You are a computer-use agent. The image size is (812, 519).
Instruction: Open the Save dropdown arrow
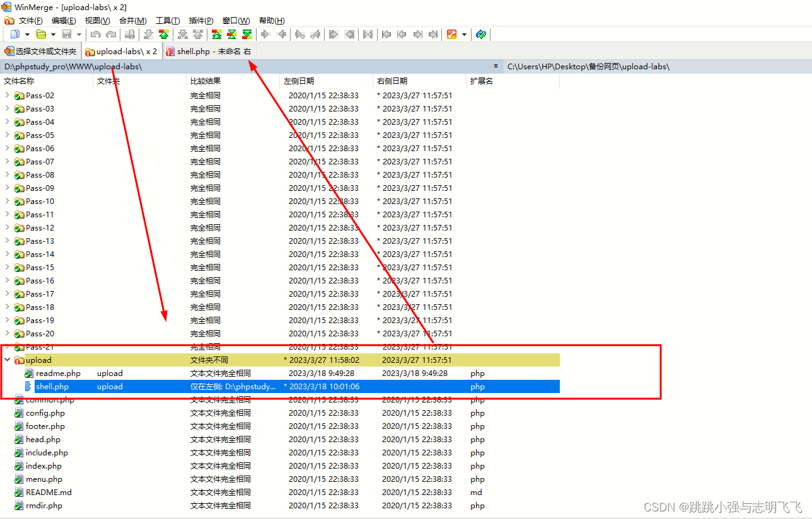(79, 34)
